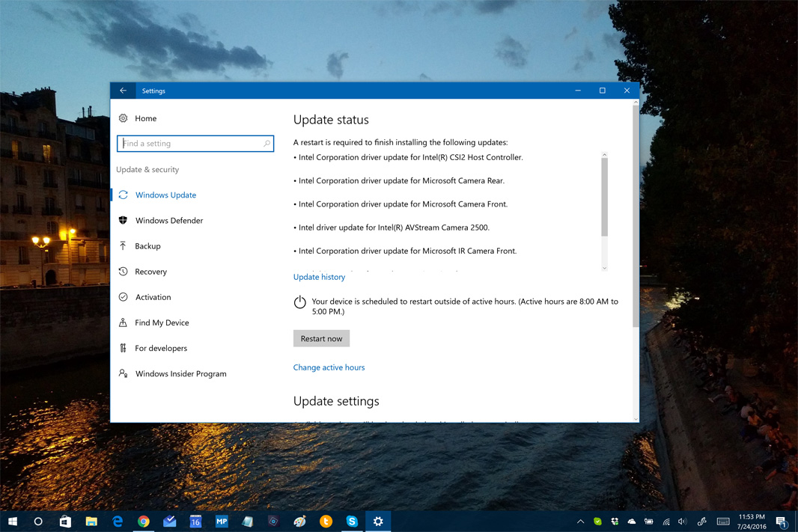
Task: Open the orange t app on taskbar
Action: tap(326, 522)
